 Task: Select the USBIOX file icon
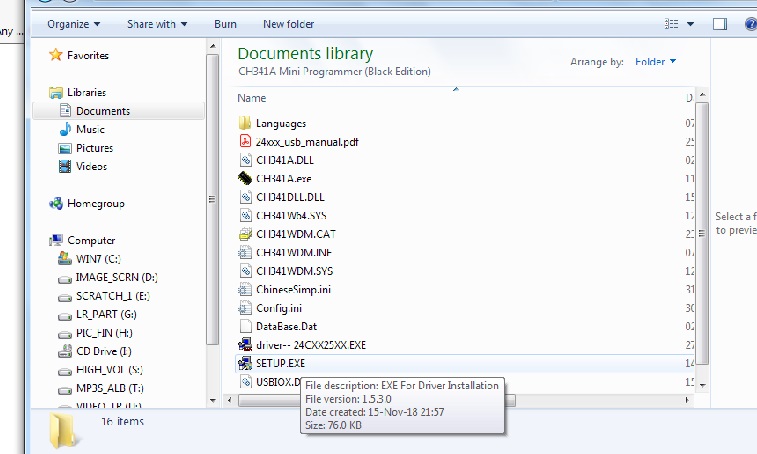pyautogui.click(x=246, y=382)
